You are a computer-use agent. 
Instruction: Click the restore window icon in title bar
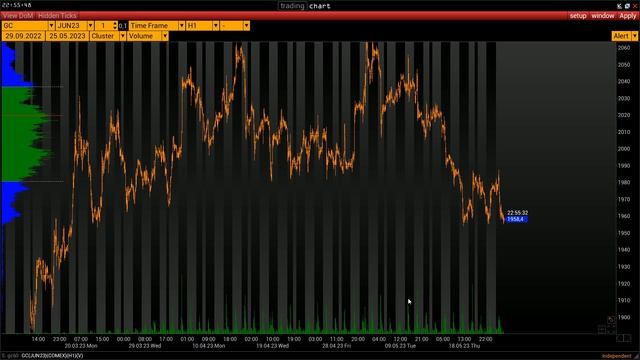point(627,6)
